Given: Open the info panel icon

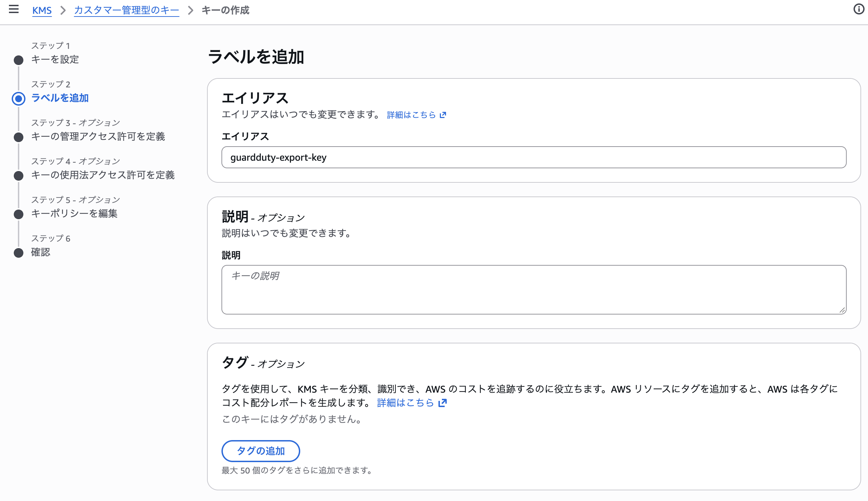Looking at the screenshot, I should 859,9.
